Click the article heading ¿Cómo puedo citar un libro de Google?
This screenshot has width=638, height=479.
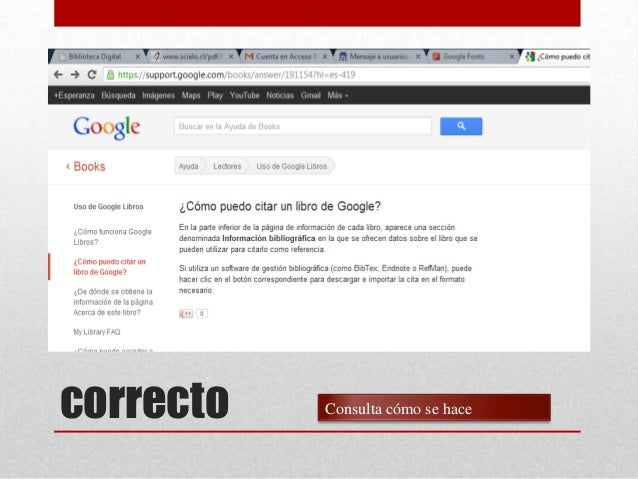pos(280,206)
